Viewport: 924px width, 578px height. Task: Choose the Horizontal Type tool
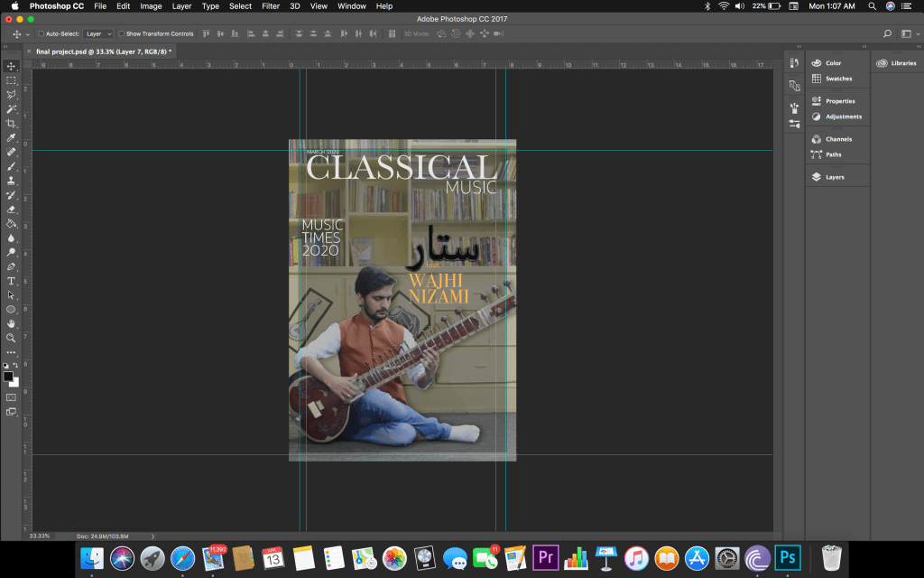point(11,281)
